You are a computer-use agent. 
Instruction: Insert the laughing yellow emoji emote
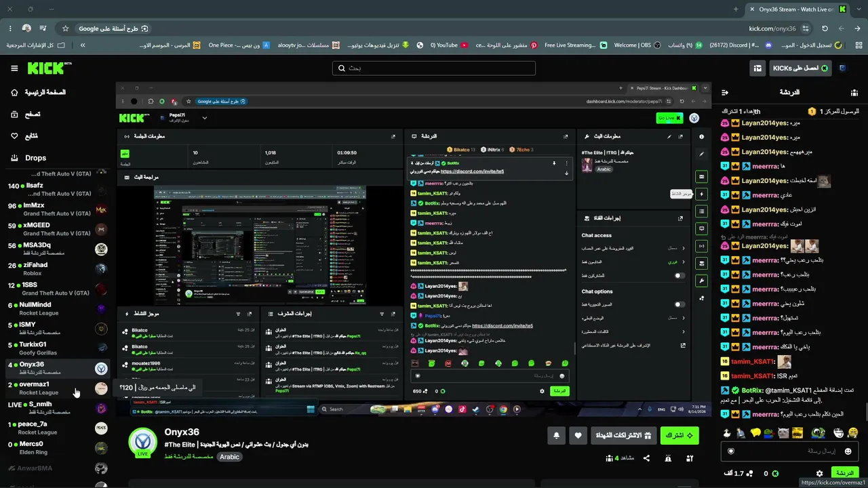click(852, 433)
